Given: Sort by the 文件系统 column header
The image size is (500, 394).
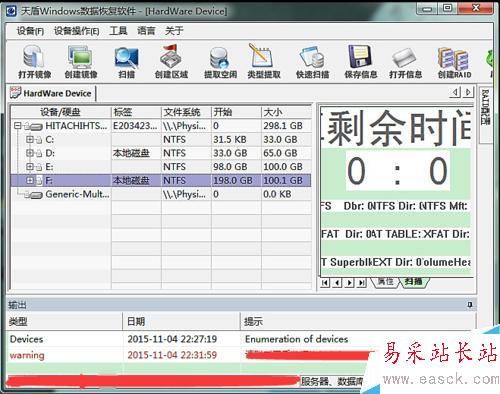Looking at the screenshot, I should point(186,112).
